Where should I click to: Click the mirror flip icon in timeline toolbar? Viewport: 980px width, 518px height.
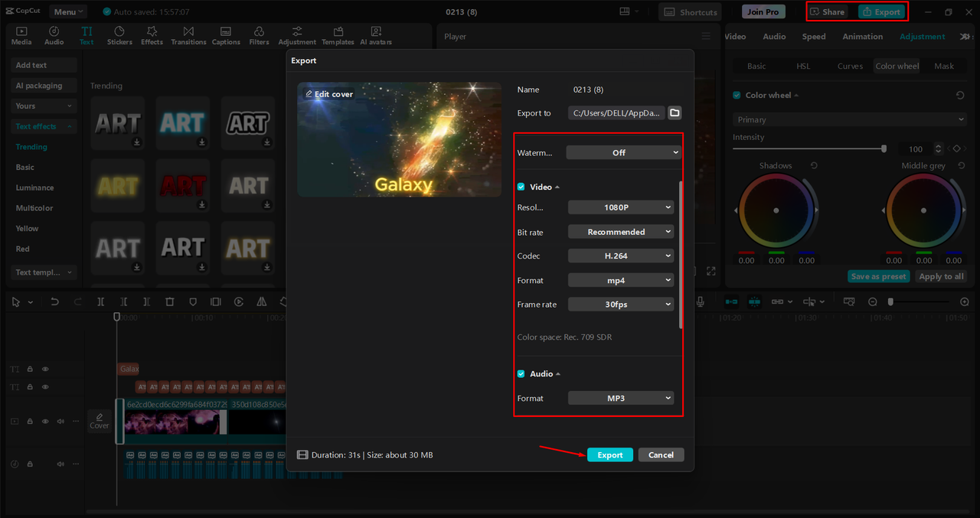(262, 302)
